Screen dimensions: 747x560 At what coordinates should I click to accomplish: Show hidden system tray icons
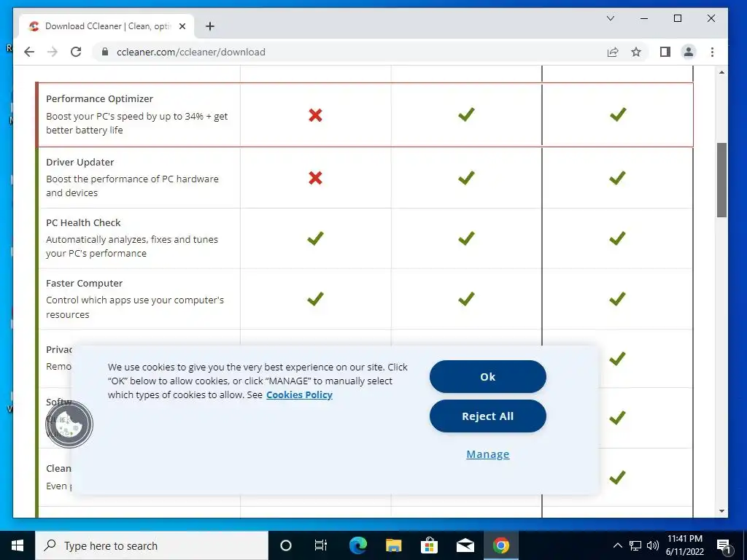617,545
